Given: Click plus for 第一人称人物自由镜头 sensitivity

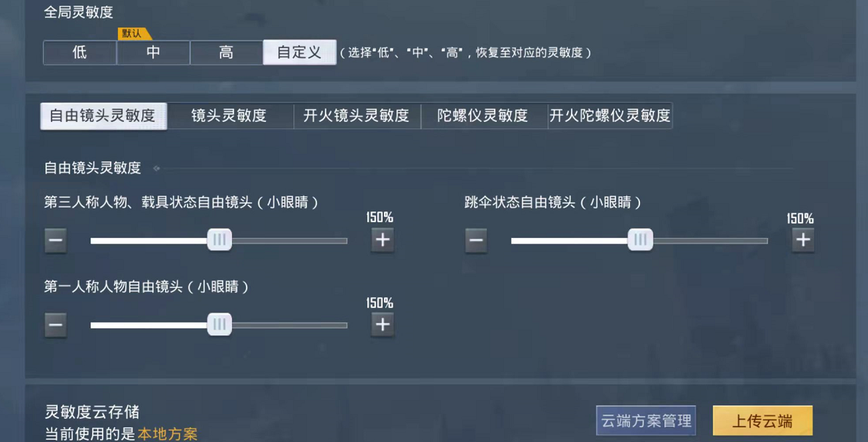Looking at the screenshot, I should (382, 325).
